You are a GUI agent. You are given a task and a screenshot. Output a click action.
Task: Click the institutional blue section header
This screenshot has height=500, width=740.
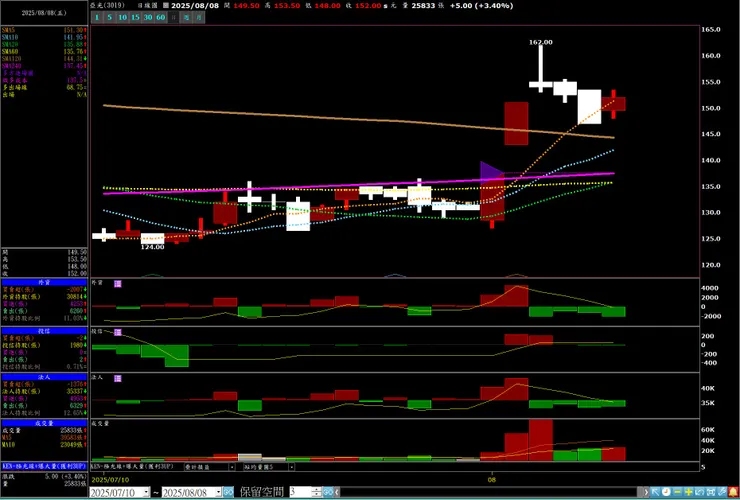[x=44, y=377]
